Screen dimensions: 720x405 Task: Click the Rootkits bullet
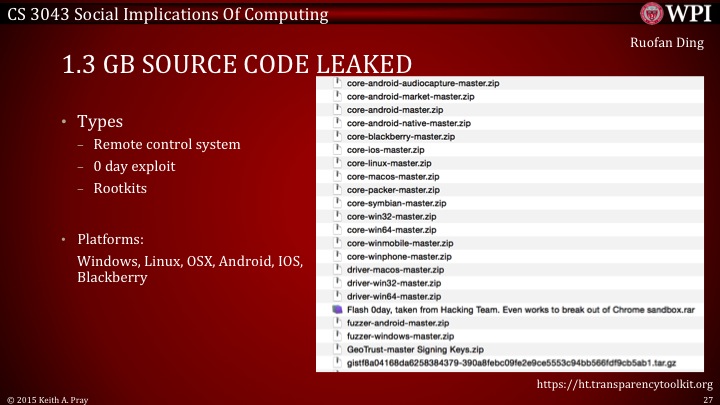(x=120, y=188)
